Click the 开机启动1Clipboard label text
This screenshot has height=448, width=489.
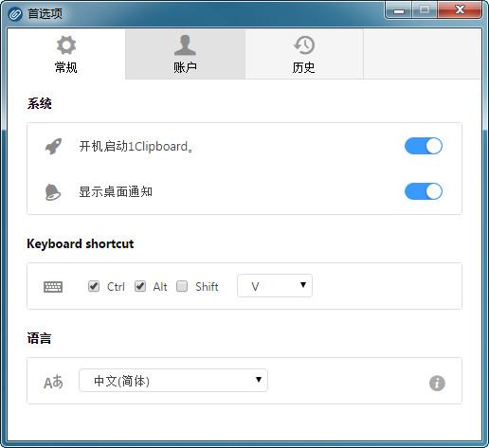coord(136,147)
